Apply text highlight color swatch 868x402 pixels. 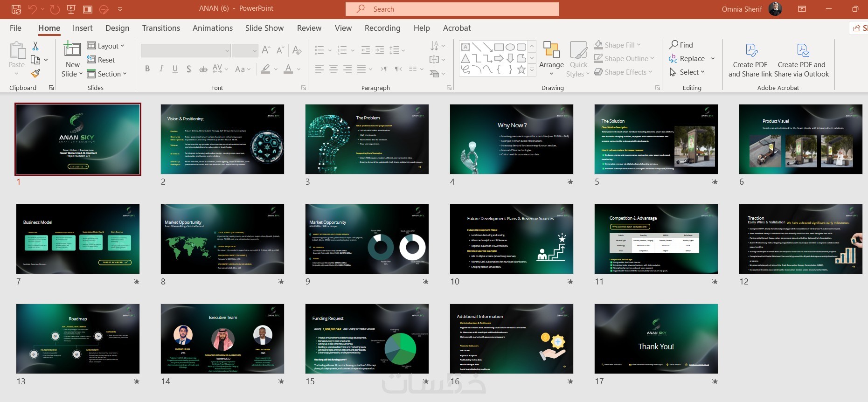pos(266,69)
